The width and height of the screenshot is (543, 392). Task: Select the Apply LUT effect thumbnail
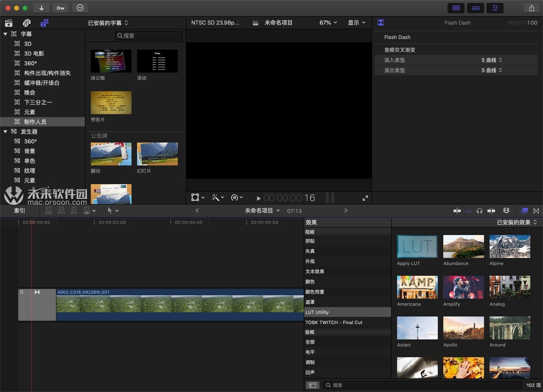click(x=417, y=246)
